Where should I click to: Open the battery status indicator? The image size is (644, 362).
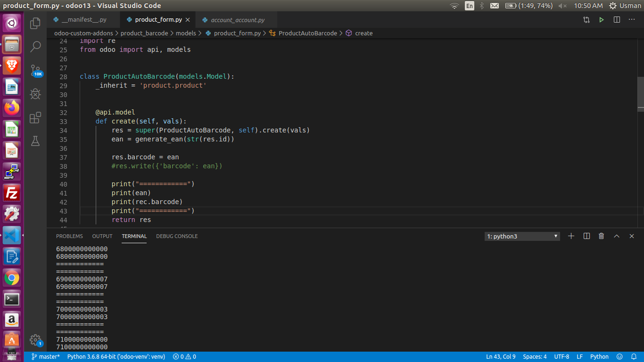(x=529, y=6)
